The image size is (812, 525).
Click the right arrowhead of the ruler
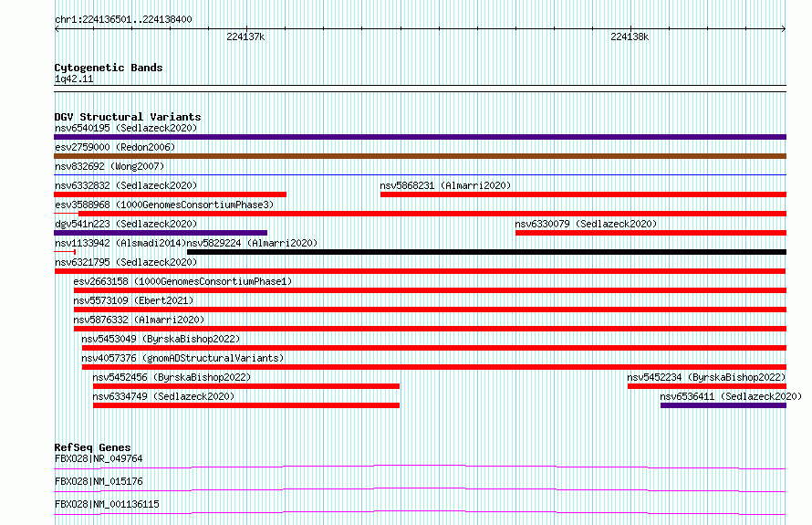click(x=784, y=29)
